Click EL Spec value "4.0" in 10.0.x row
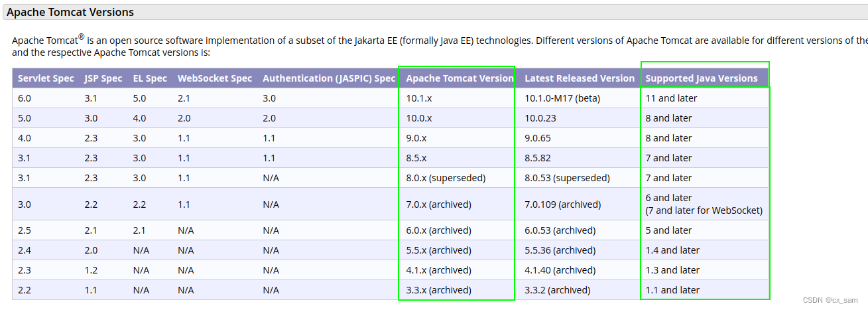868x310 pixels. 139,118
